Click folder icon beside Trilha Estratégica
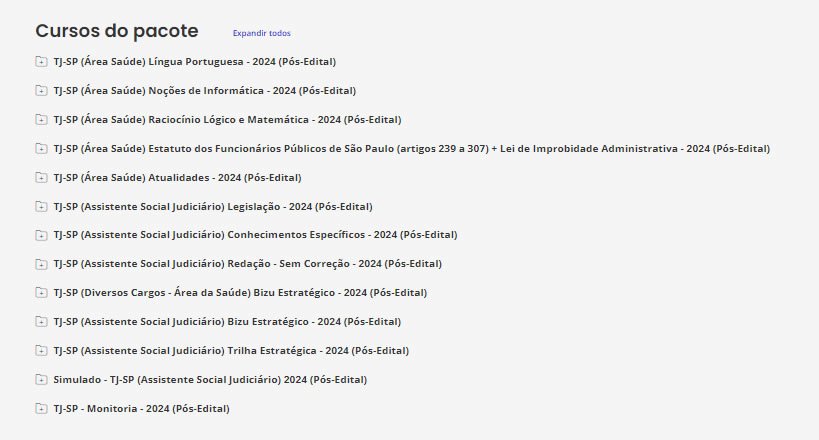The width and height of the screenshot is (819, 440). pos(41,351)
